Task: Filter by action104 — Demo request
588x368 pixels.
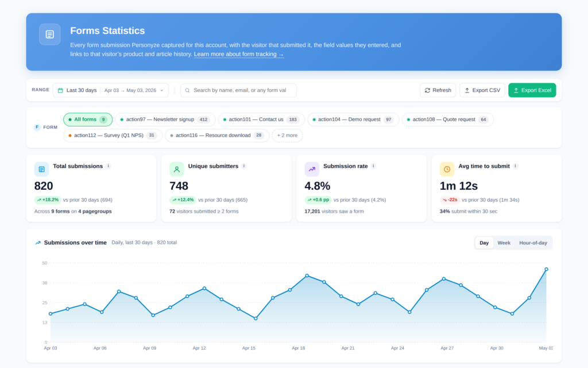Action: 353,120
